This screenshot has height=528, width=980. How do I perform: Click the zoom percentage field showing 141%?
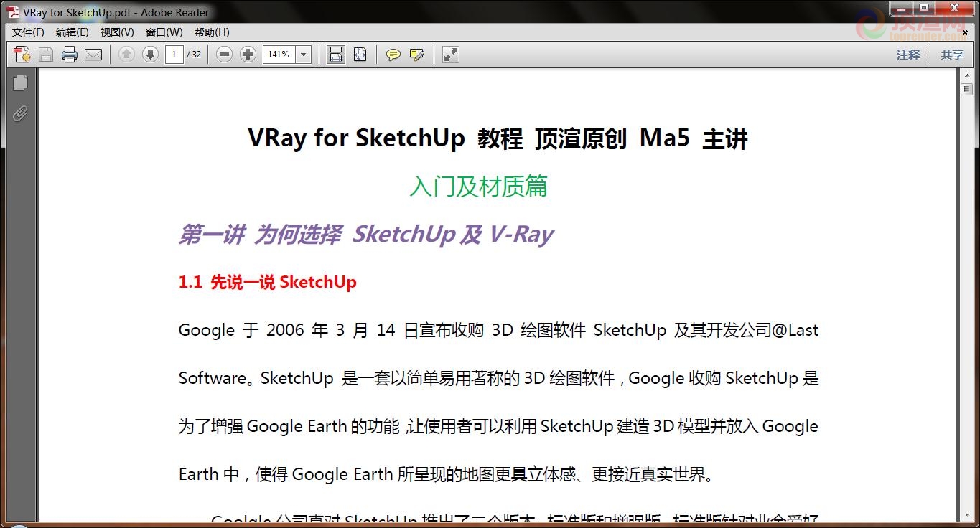click(279, 55)
